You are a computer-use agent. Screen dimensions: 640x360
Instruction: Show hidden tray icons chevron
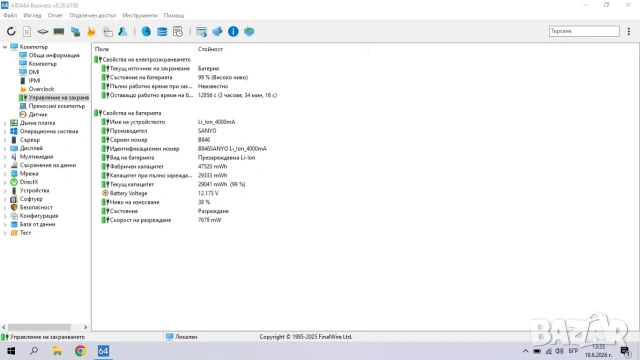(x=525, y=351)
